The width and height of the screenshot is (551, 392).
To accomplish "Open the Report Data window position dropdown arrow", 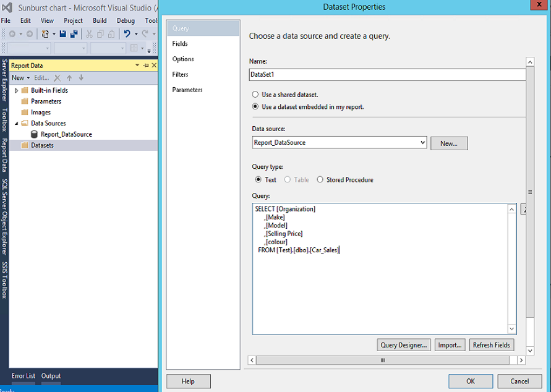I will click(x=137, y=66).
